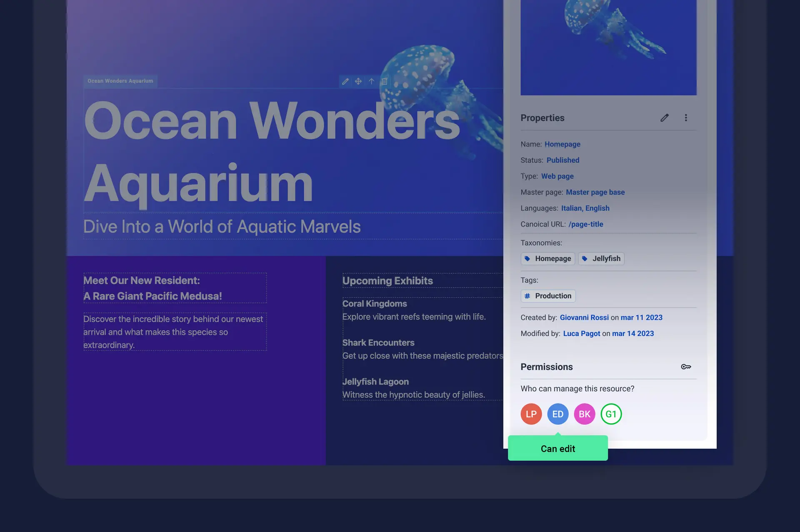Select the block move arrows icon
The height and width of the screenshot is (532, 800).
[x=358, y=81]
